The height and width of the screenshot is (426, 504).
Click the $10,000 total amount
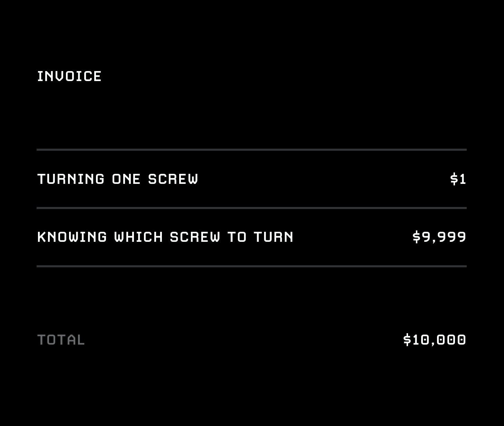[x=435, y=340]
